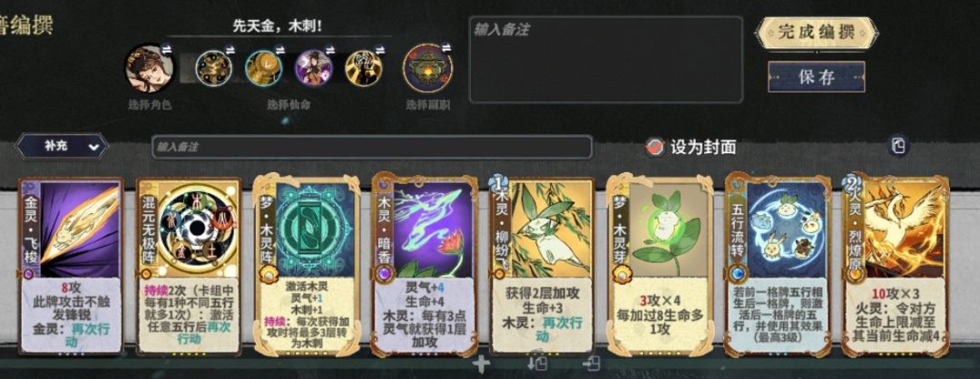The width and height of the screenshot is (980, 379).
Task: Click the fourth golden 仙命 icon
Action: tap(364, 67)
